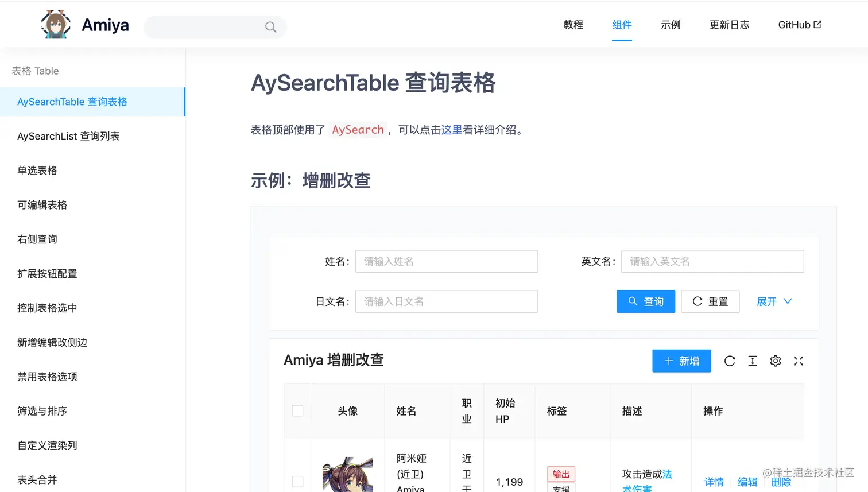
Task: Click the blue 查询 button
Action: coord(646,301)
